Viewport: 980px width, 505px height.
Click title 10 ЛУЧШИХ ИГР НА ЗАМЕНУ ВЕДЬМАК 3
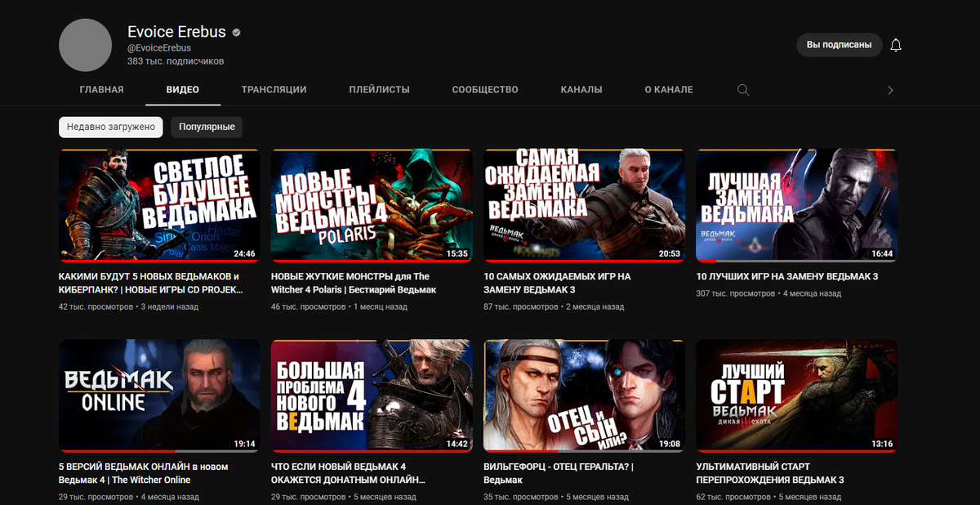(786, 276)
